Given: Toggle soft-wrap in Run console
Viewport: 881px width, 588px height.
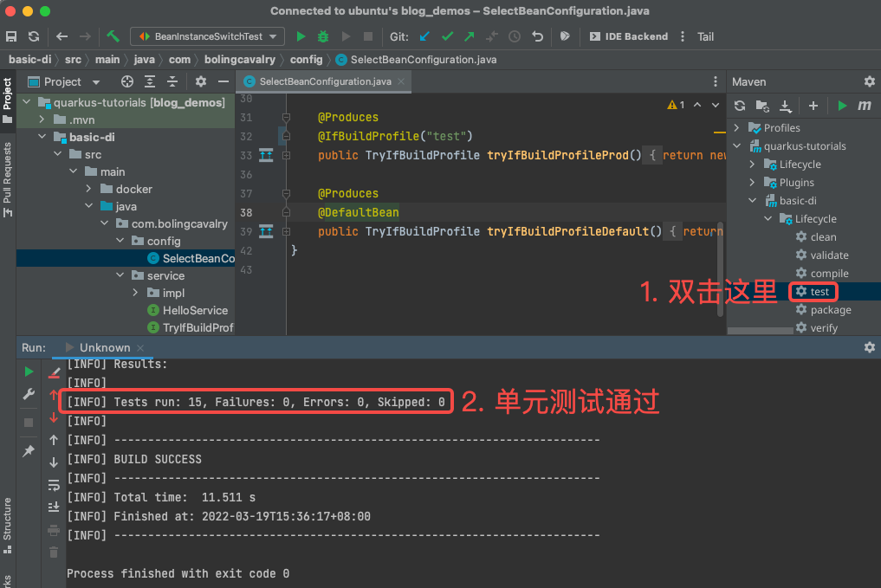Looking at the screenshot, I should [x=54, y=485].
